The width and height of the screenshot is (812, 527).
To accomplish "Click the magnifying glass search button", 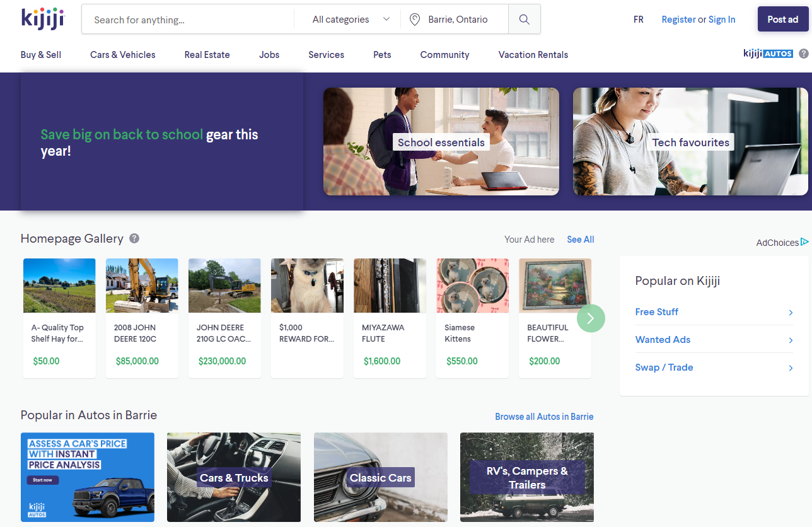I will pos(525,20).
